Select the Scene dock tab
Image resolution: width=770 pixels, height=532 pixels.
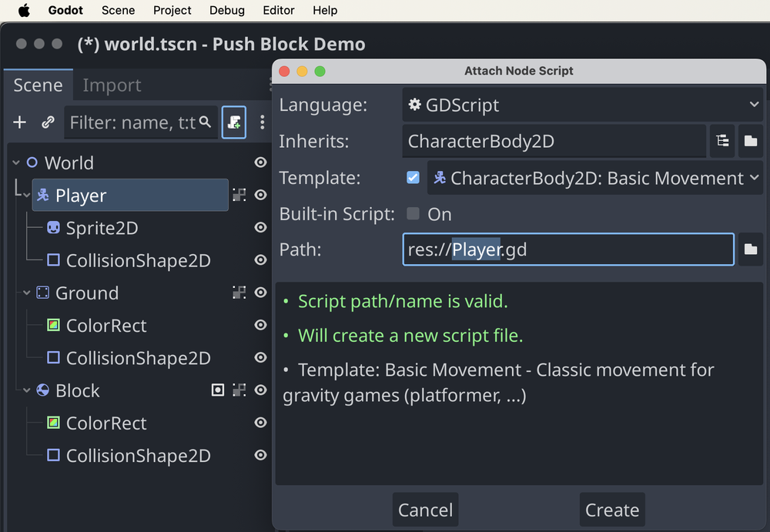tap(38, 85)
